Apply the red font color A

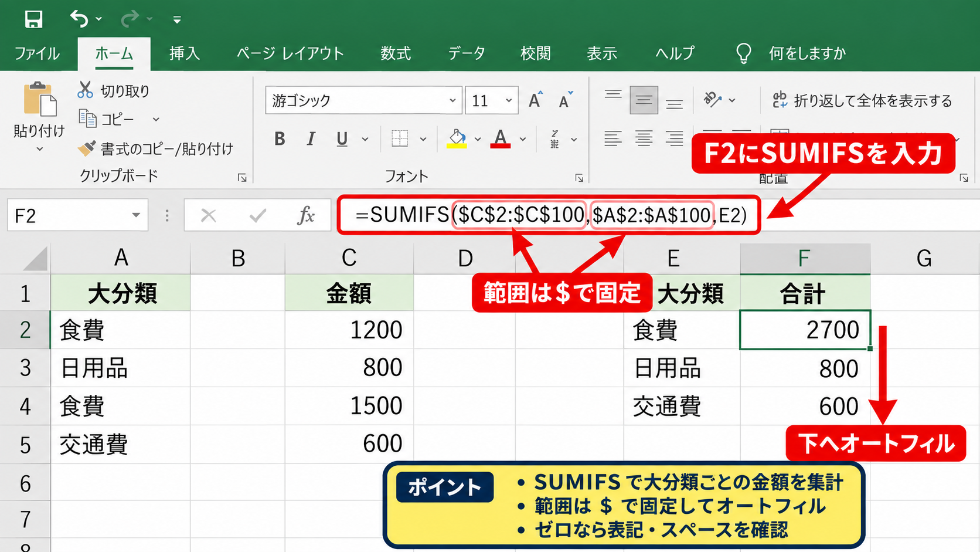[500, 138]
